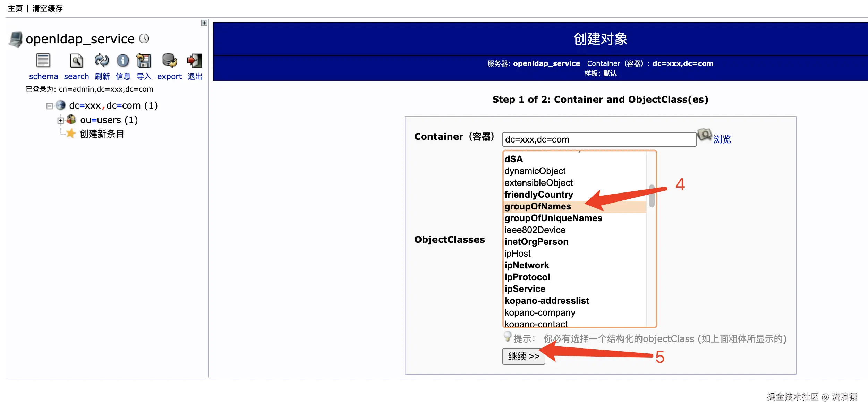Click 清空缓存 in top menu
The image size is (868, 412).
(x=48, y=8)
